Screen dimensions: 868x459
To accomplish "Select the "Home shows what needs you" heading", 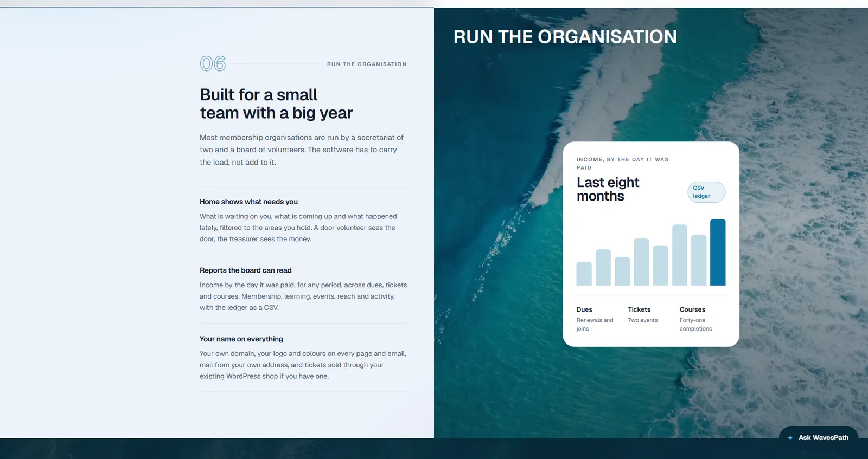I will [248, 202].
